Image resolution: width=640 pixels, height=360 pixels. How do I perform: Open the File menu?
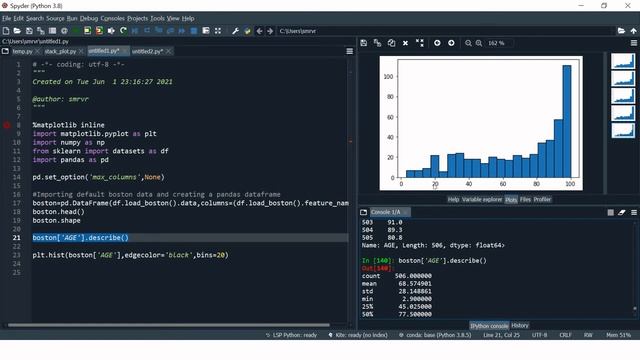(7, 18)
